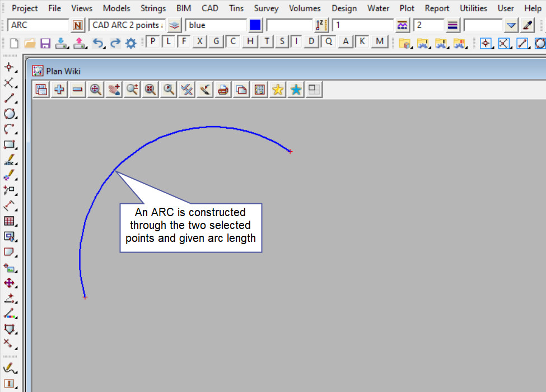Toggle the M snap button

380,41
